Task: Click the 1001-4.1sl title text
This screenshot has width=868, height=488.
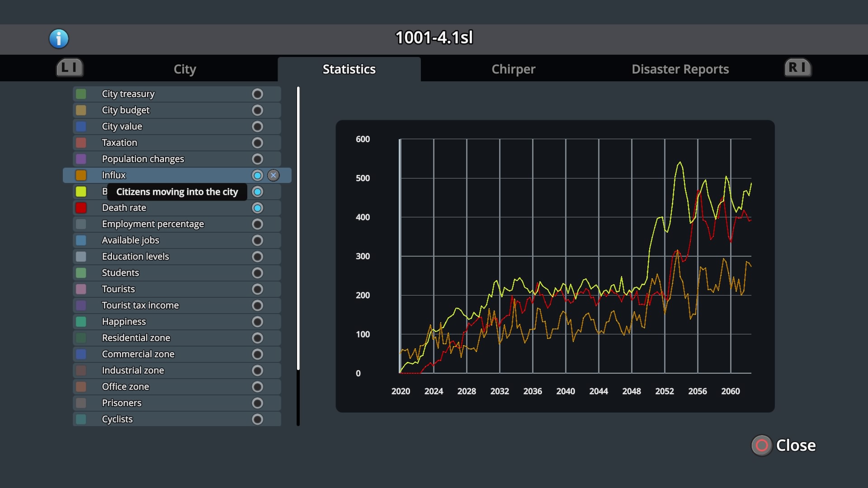Action: (434, 38)
